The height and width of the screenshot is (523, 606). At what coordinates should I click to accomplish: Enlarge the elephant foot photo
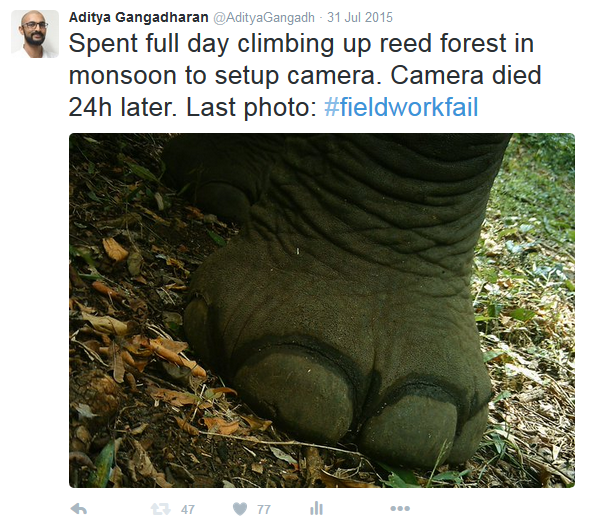tap(322, 311)
